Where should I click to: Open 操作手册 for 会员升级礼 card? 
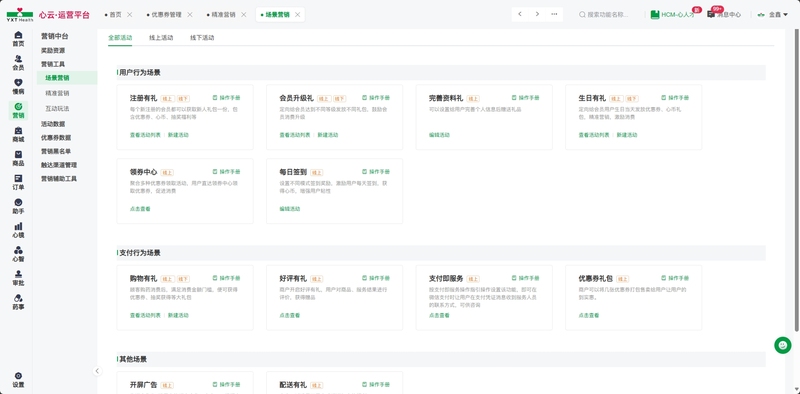(376, 97)
